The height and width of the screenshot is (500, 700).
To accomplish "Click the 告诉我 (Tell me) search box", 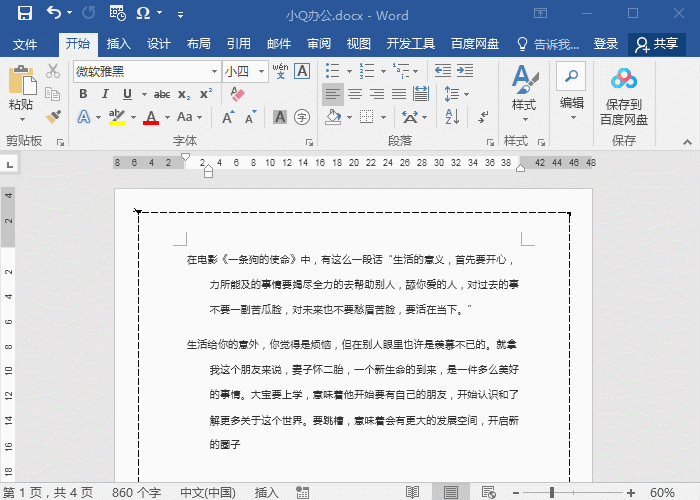I will point(548,44).
